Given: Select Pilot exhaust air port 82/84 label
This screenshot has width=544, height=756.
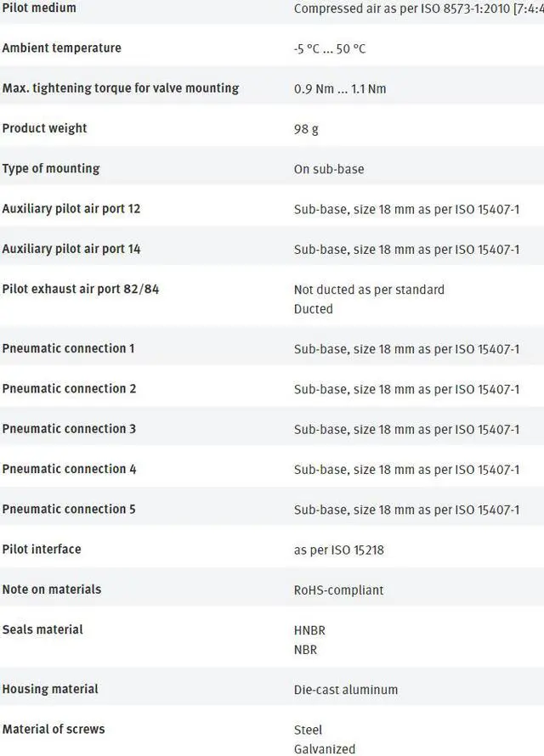Looking at the screenshot, I should pyautogui.click(x=81, y=289).
